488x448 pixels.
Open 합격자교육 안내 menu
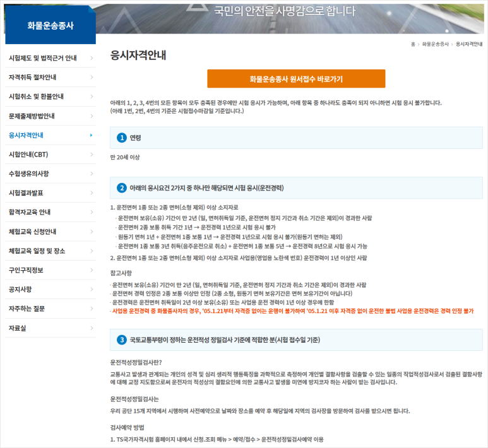[51, 213]
